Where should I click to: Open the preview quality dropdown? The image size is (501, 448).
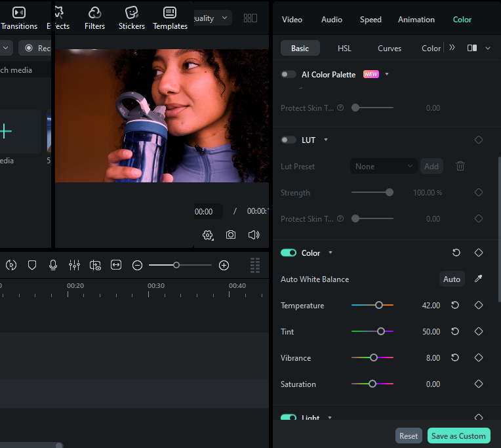212,18
